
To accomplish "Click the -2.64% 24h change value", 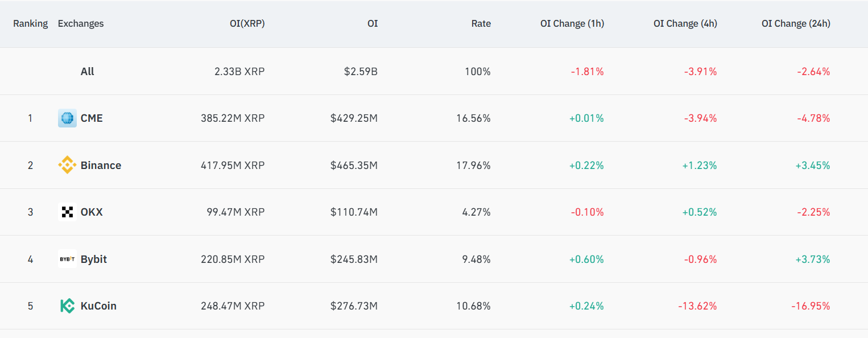I will click(x=813, y=72).
